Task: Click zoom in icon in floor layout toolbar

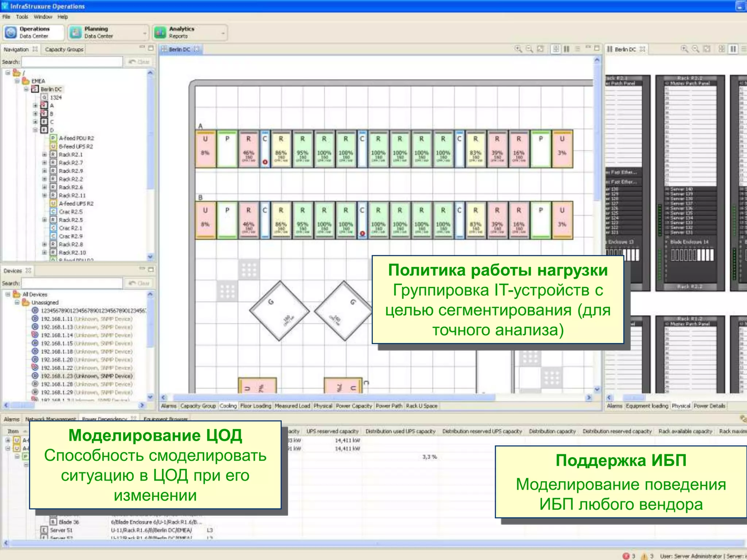Action: [x=518, y=49]
